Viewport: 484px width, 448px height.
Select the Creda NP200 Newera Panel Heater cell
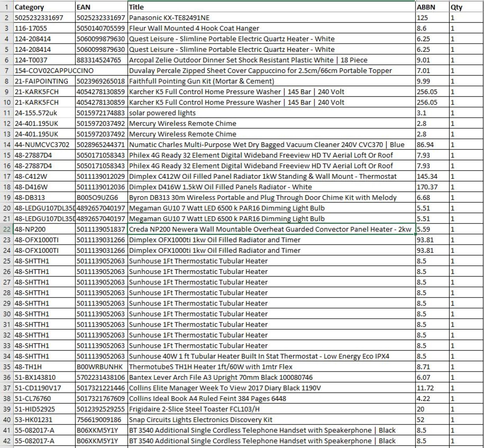click(x=271, y=229)
